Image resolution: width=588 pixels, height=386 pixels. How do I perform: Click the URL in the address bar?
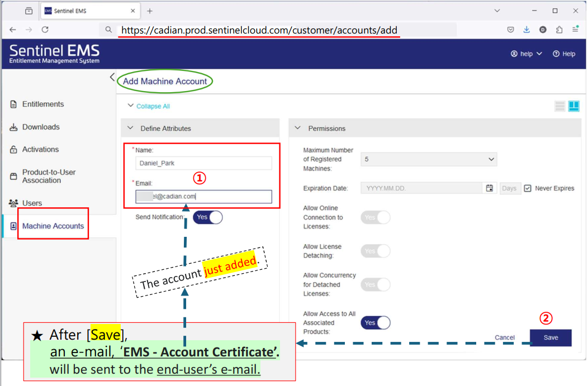tap(259, 30)
